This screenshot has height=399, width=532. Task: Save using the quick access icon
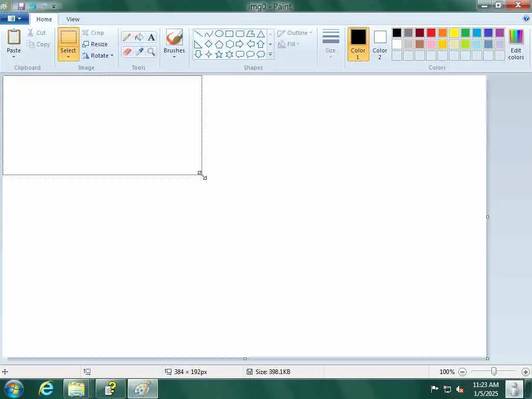pos(21,6)
